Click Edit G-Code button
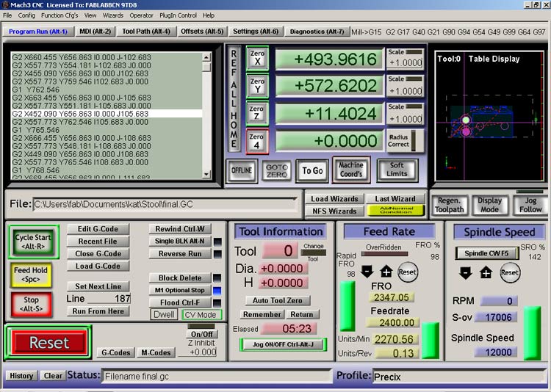Image resolution: width=551 pixels, height=392 pixels. coord(98,229)
